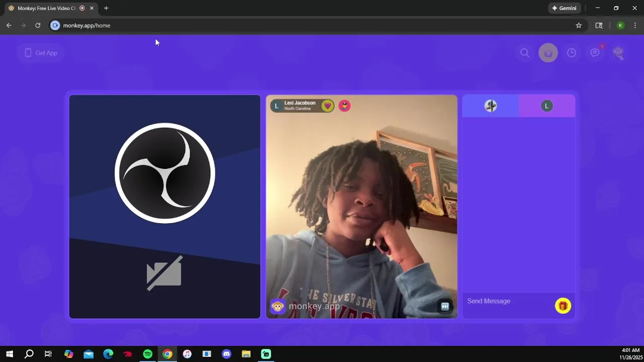Launch Copilot from the taskbar

pos(69,354)
